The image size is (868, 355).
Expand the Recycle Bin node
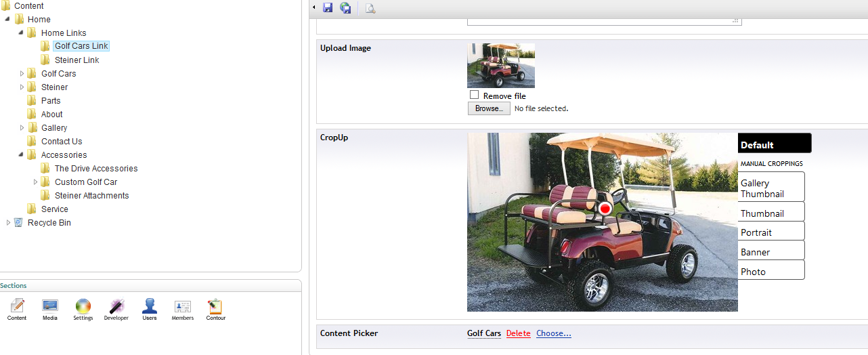(x=8, y=222)
